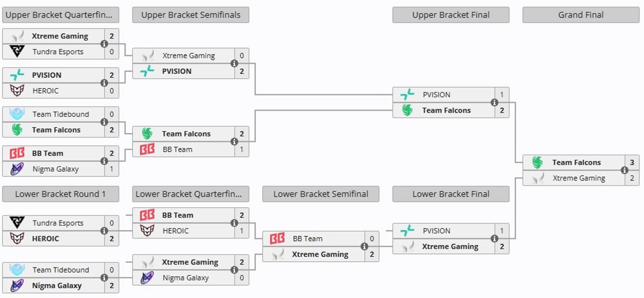Click Team Falcons score of 3

click(x=633, y=162)
